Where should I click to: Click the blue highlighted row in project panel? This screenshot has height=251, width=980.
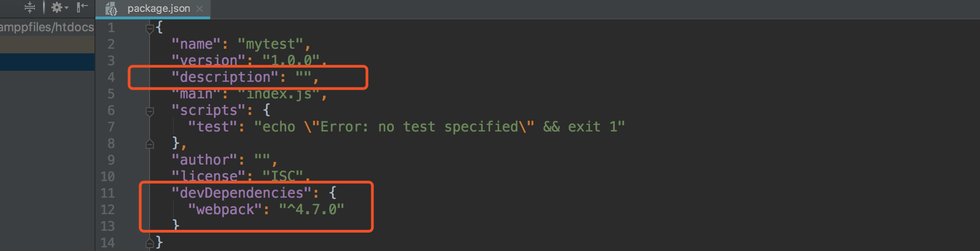pos(47,62)
